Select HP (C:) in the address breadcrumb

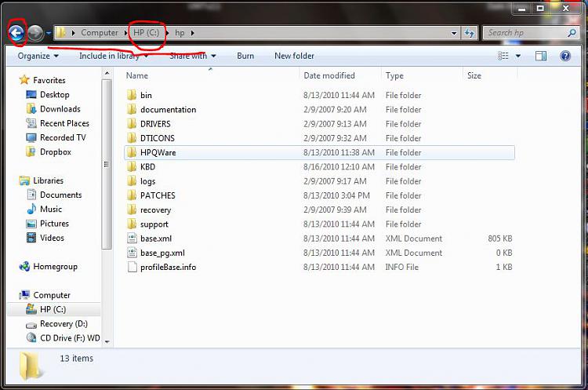[x=147, y=33]
